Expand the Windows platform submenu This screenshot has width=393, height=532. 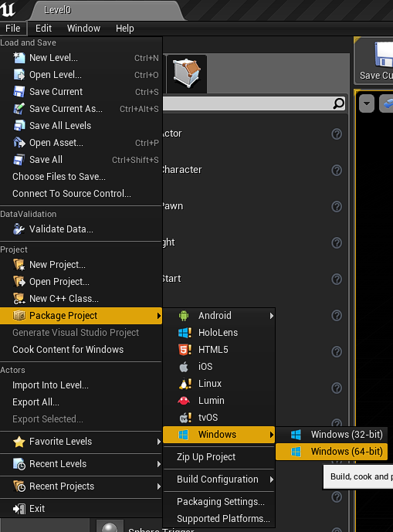[x=219, y=435]
